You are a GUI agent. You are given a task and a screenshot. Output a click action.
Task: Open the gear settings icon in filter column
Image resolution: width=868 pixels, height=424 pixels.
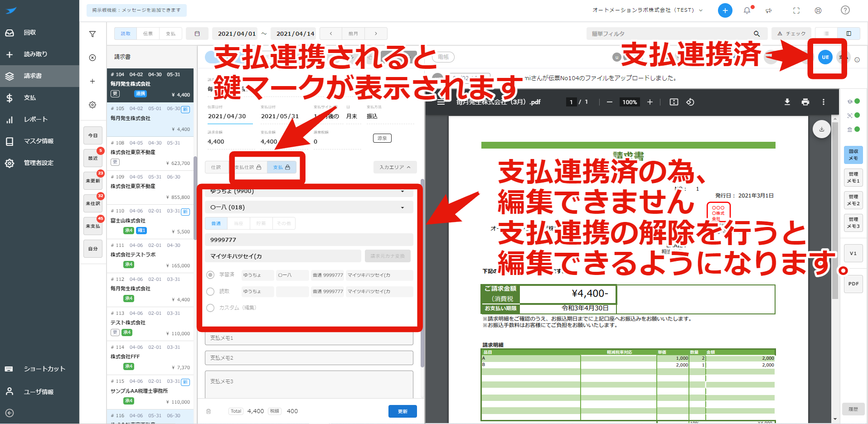(92, 105)
